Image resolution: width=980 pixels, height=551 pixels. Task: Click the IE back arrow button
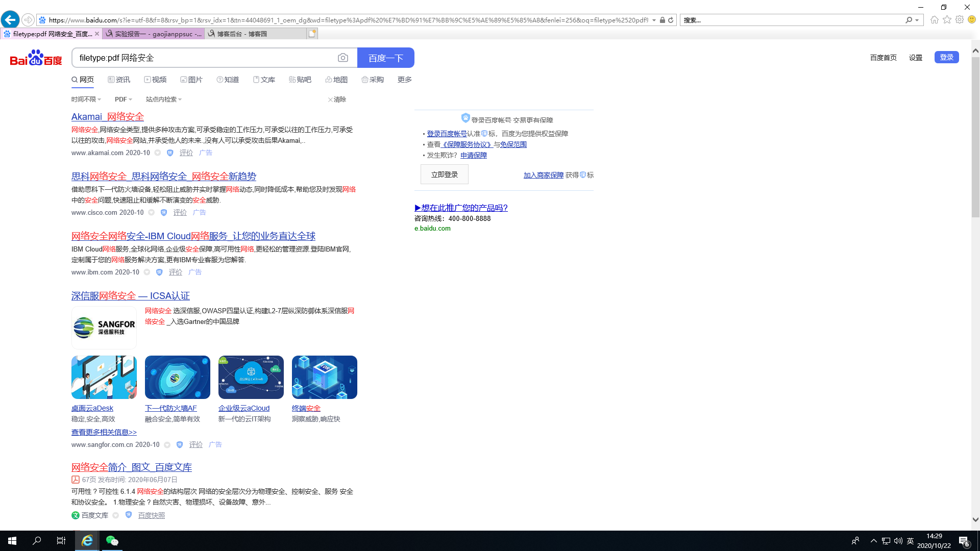[x=10, y=20]
